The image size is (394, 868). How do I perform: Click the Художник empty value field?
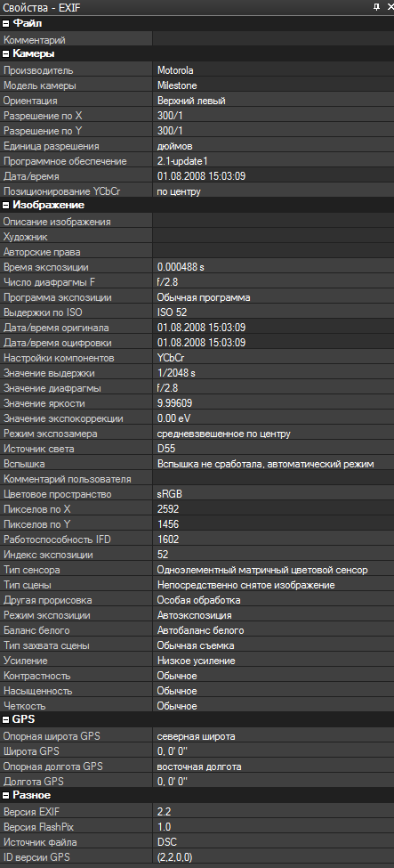[x=273, y=237]
